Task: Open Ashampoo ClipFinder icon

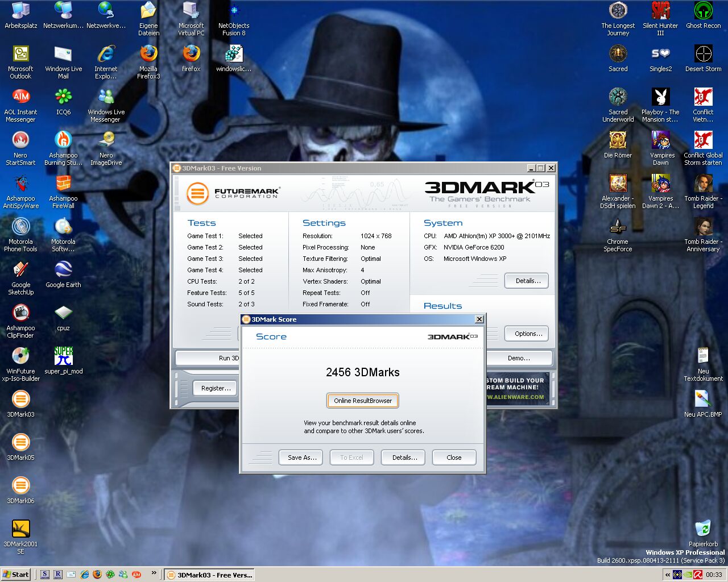Action: [21, 321]
